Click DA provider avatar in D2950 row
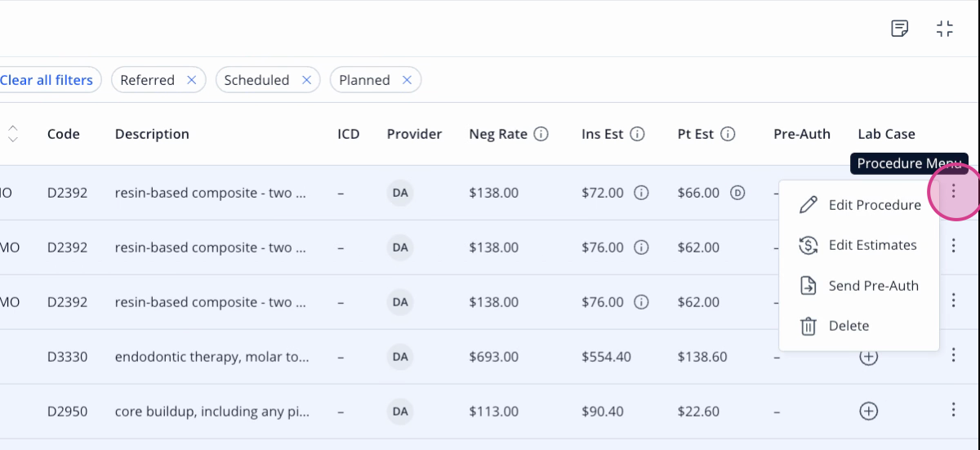 (400, 412)
